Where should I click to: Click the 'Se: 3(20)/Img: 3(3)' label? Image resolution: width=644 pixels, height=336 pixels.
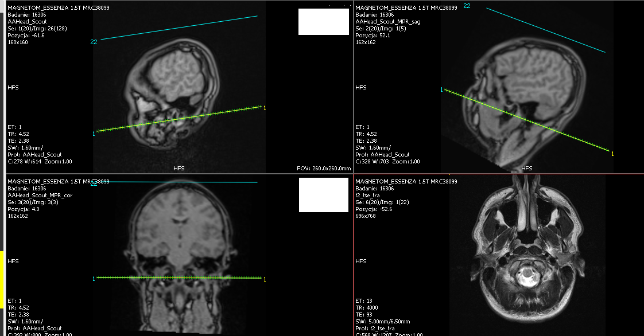point(33,202)
